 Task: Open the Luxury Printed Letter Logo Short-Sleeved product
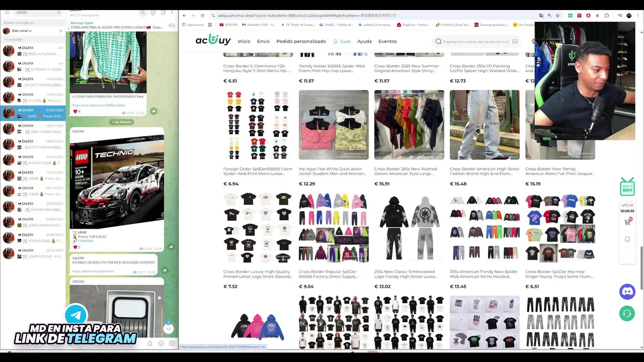258,241
